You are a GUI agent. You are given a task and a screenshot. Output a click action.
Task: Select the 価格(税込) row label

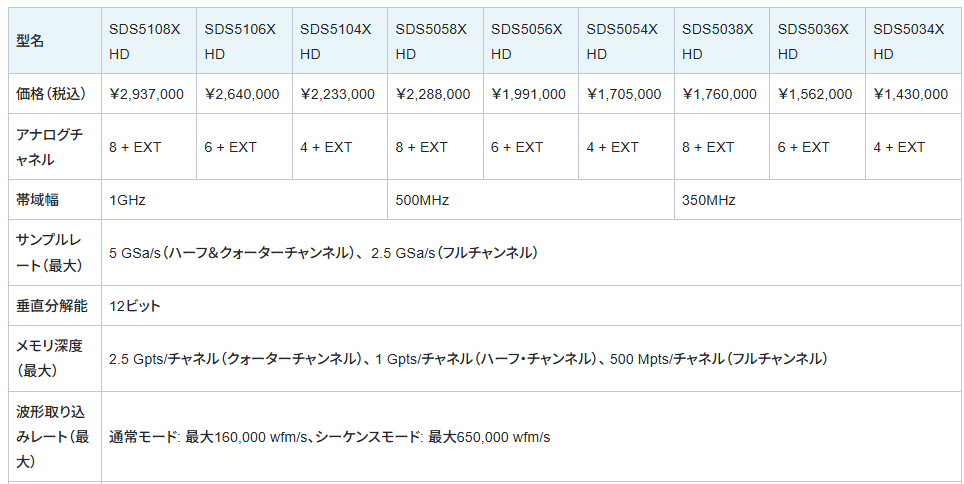52,94
